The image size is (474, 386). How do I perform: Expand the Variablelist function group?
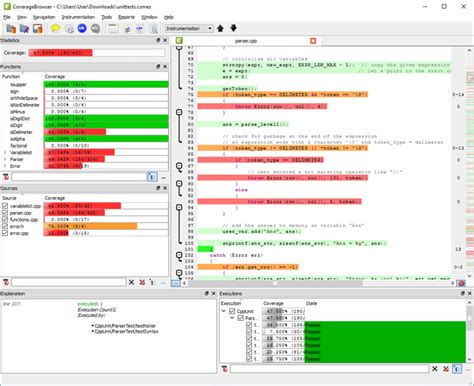tap(5, 152)
